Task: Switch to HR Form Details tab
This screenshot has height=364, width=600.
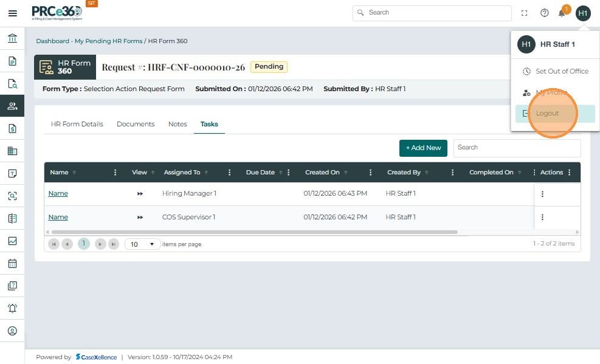Action: click(77, 124)
